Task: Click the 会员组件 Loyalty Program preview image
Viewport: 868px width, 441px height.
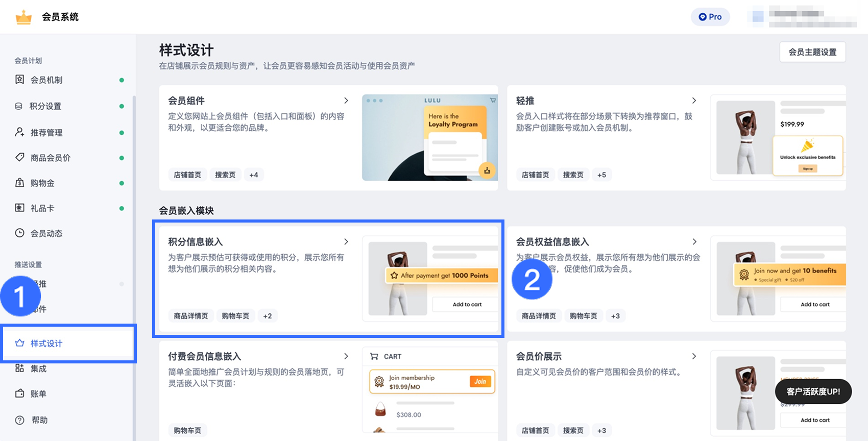Action: pos(430,138)
